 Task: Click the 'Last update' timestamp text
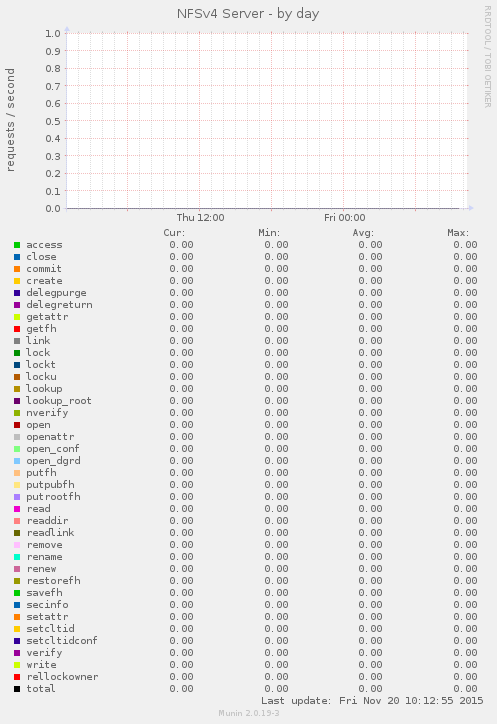[x=372, y=701]
